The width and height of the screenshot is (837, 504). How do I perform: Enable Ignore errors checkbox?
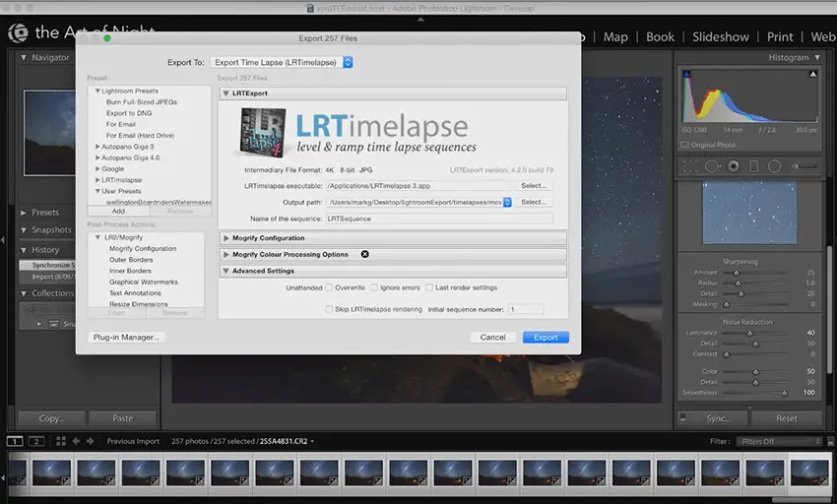point(374,287)
